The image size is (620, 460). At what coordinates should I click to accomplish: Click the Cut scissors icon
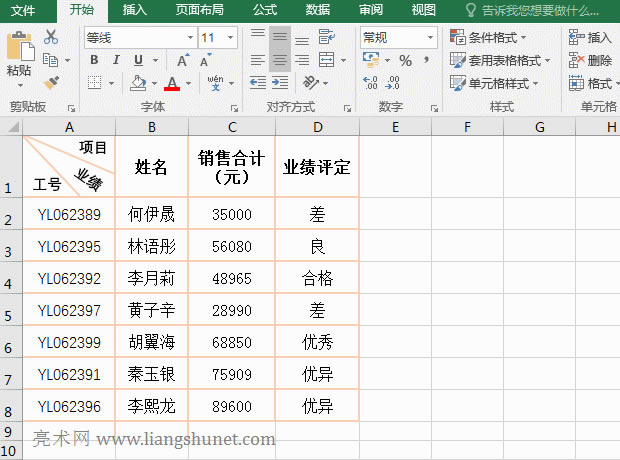(51, 37)
